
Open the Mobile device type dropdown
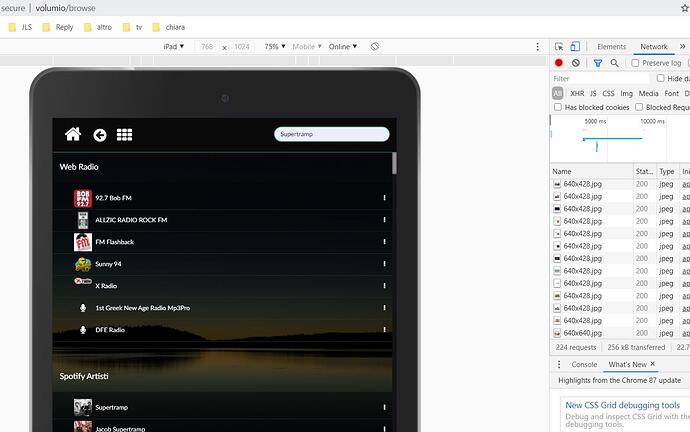point(307,46)
